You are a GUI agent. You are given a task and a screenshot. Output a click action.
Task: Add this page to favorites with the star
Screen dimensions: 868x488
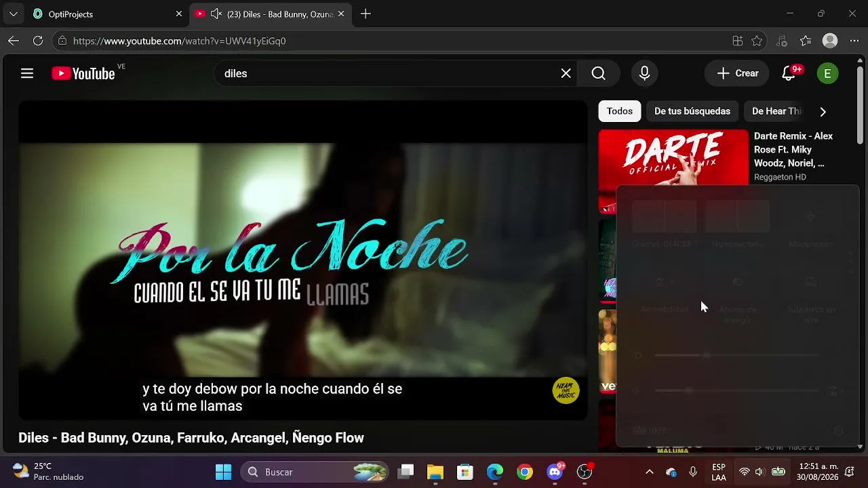click(757, 41)
